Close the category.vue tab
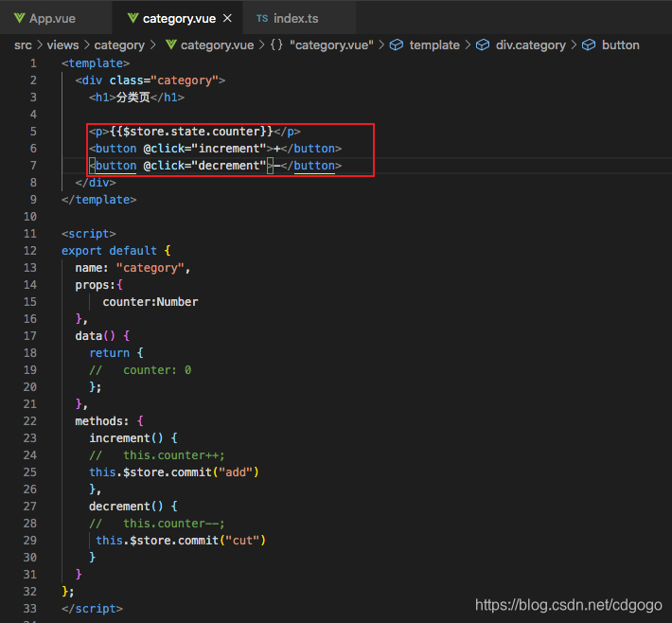672x623 pixels. pyautogui.click(x=227, y=18)
